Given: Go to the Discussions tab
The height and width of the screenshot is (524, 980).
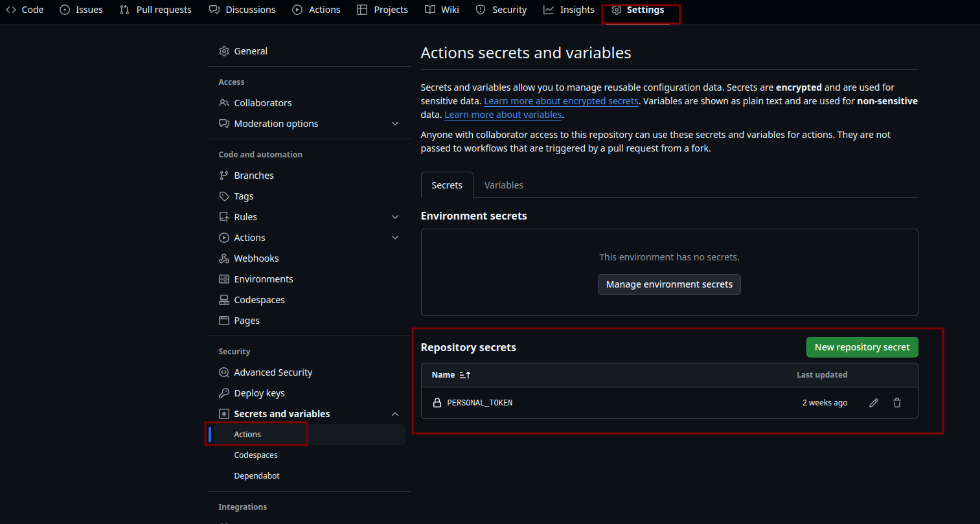Looking at the screenshot, I should pos(242,10).
